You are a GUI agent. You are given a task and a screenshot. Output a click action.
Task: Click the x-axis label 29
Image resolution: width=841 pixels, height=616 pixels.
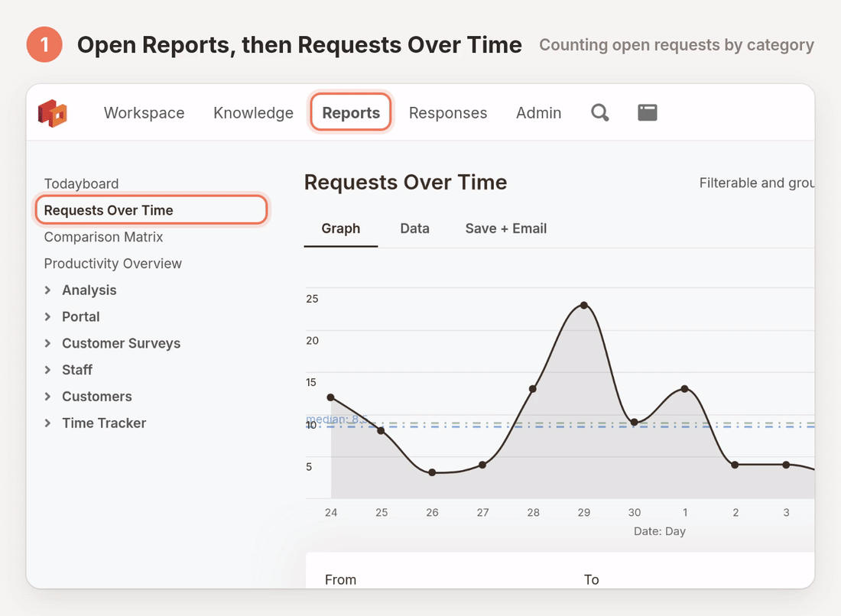(x=584, y=513)
